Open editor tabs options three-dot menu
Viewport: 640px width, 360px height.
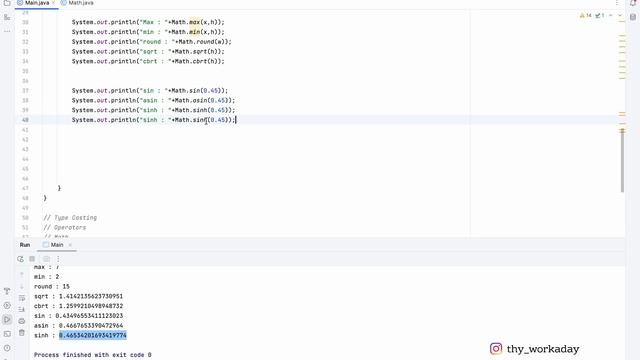(617, 3)
